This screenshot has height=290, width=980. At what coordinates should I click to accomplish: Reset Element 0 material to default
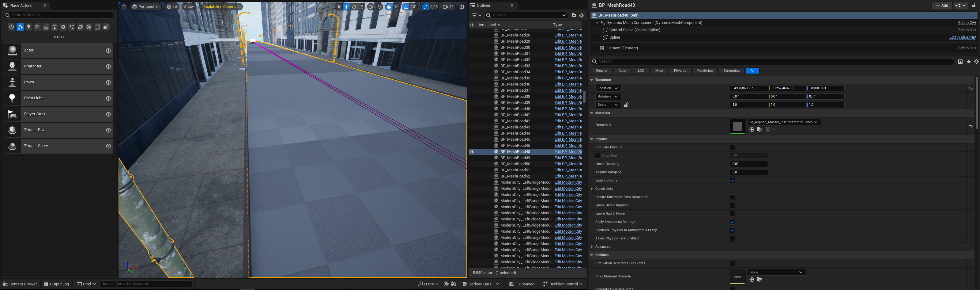(971, 126)
